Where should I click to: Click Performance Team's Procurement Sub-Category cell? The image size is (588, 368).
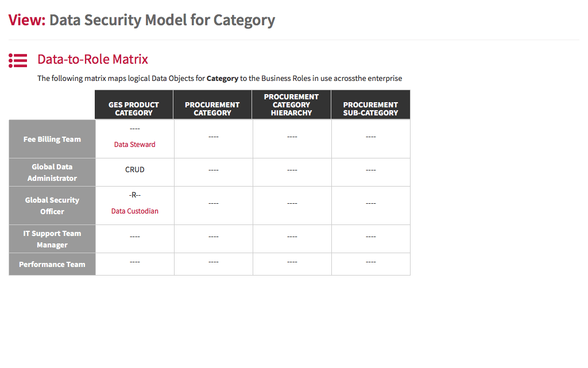371,264
